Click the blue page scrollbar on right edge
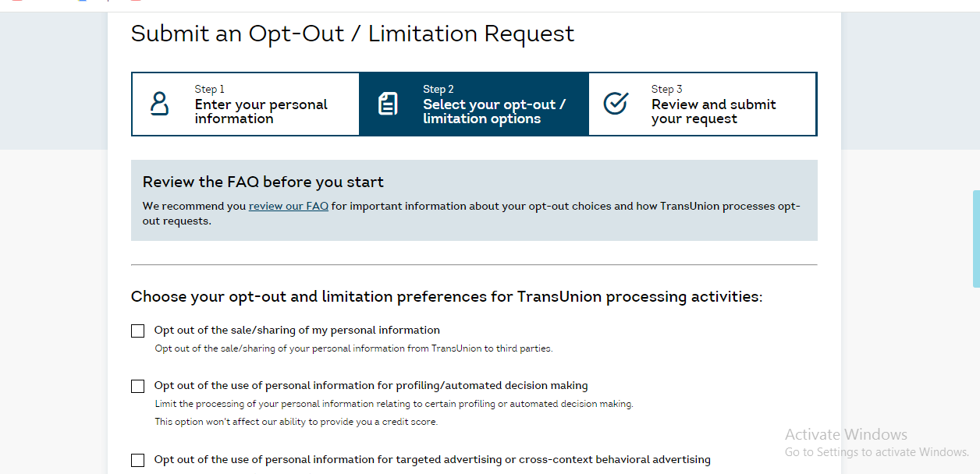Image resolution: width=980 pixels, height=474 pixels. click(x=976, y=238)
